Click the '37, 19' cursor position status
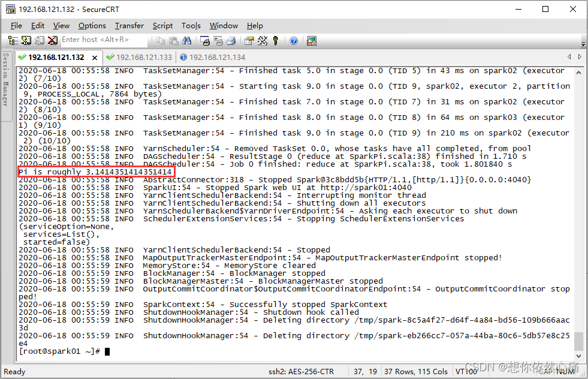This screenshot has height=379, width=588. [365, 371]
